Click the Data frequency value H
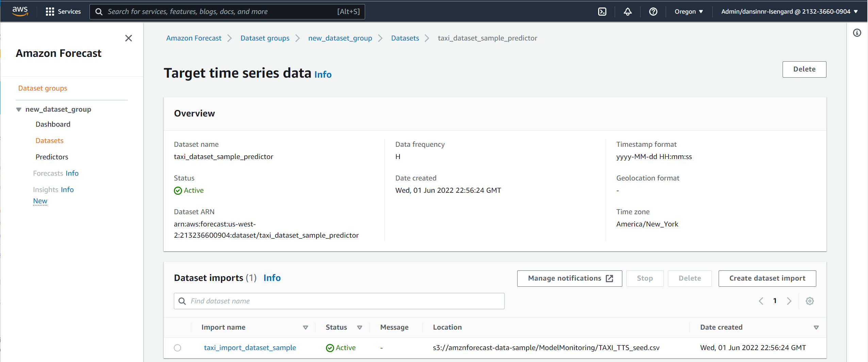 click(397, 157)
